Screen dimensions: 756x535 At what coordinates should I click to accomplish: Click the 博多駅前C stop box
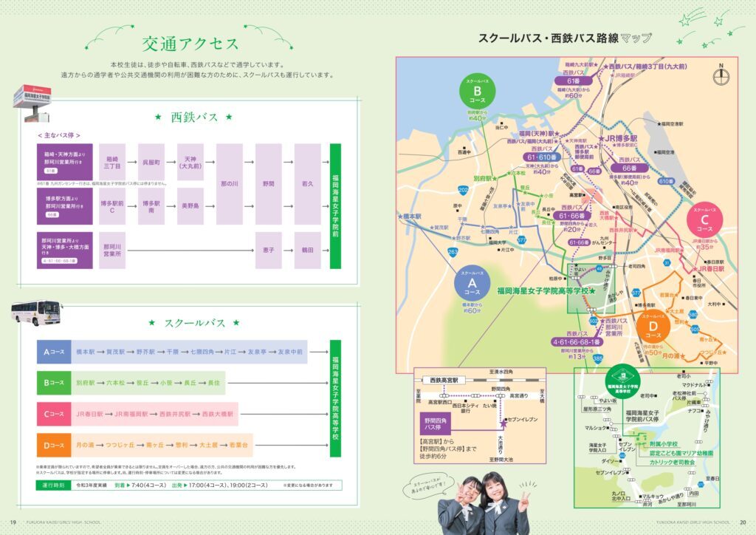112,206
